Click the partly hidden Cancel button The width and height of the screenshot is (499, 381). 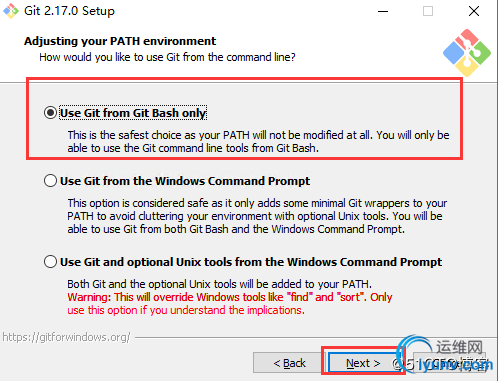click(450, 363)
